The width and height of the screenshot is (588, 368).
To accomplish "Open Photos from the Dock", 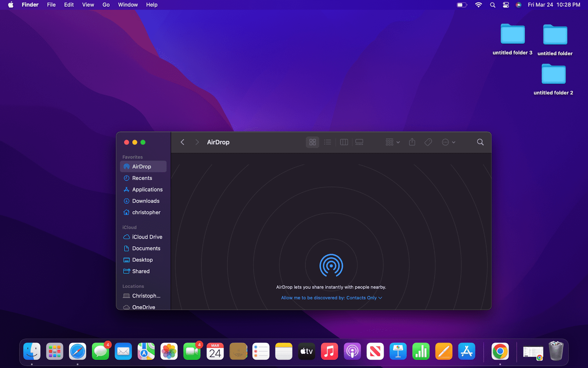I will point(169,351).
